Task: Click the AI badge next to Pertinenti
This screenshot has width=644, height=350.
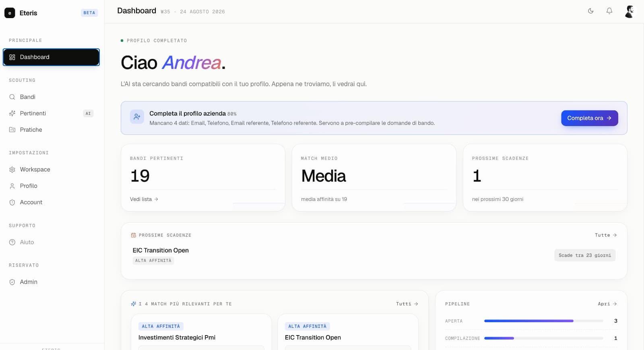Action: (88, 114)
